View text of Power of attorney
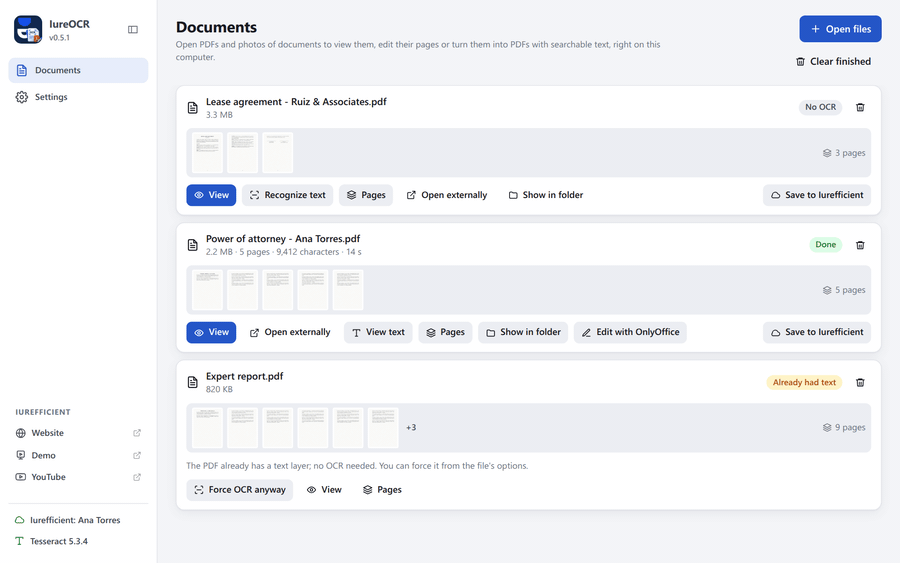 [378, 332]
